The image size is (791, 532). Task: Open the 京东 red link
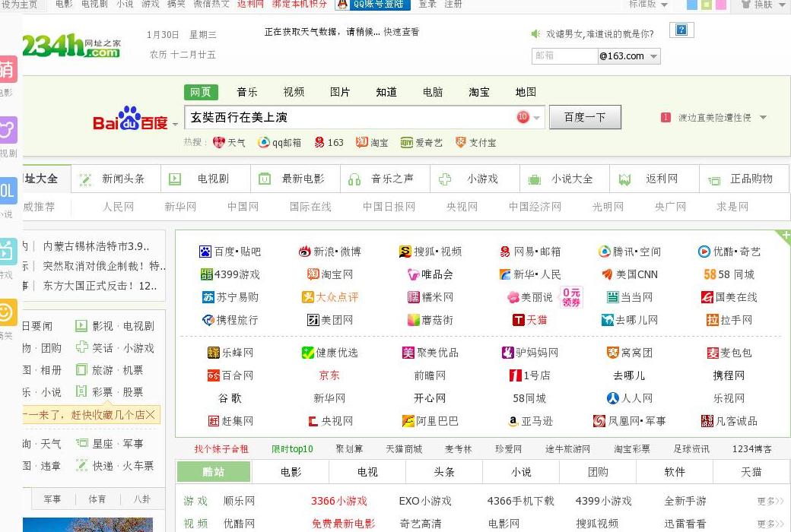(329, 375)
